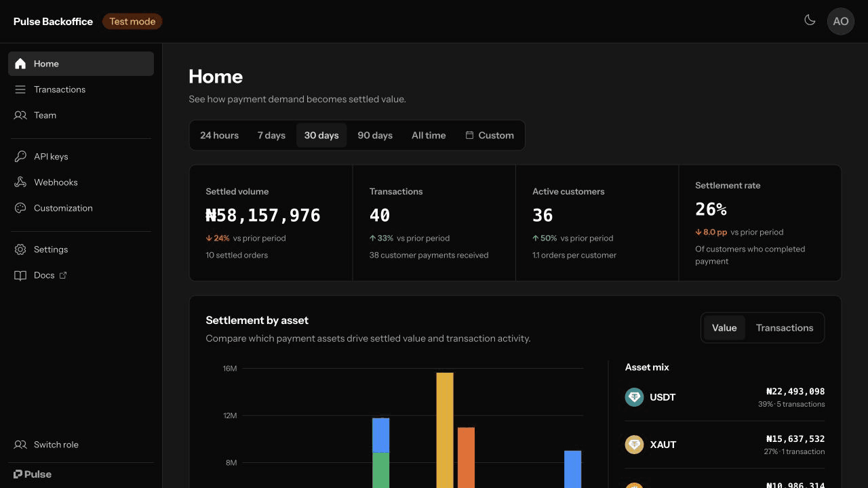Screen dimensions: 868x488
Task: Click the Settlement rate 26% value
Action: coord(711,209)
